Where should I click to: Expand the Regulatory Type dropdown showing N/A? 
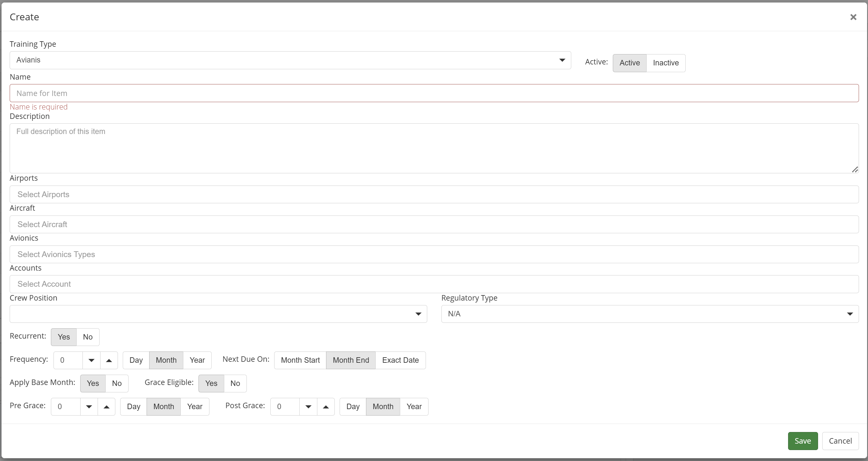[x=650, y=314]
